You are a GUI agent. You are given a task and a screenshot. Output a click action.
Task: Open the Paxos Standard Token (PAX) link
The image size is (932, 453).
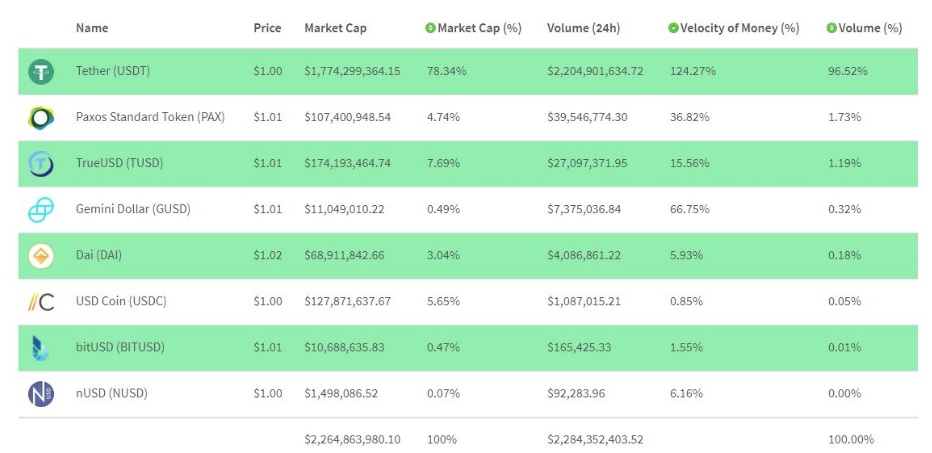coord(150,117)
